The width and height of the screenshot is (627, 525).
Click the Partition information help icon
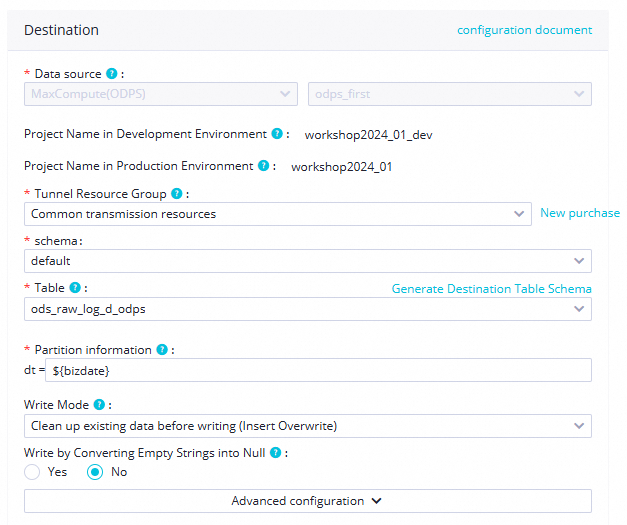pyautogui.click(x=160, y=350)
